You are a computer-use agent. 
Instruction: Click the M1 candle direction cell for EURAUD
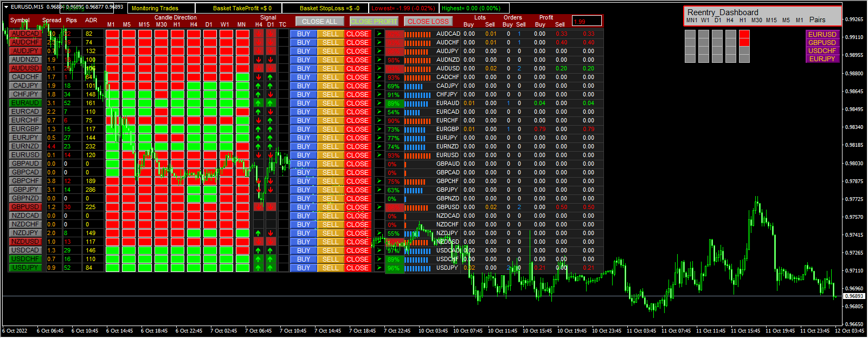112,103
